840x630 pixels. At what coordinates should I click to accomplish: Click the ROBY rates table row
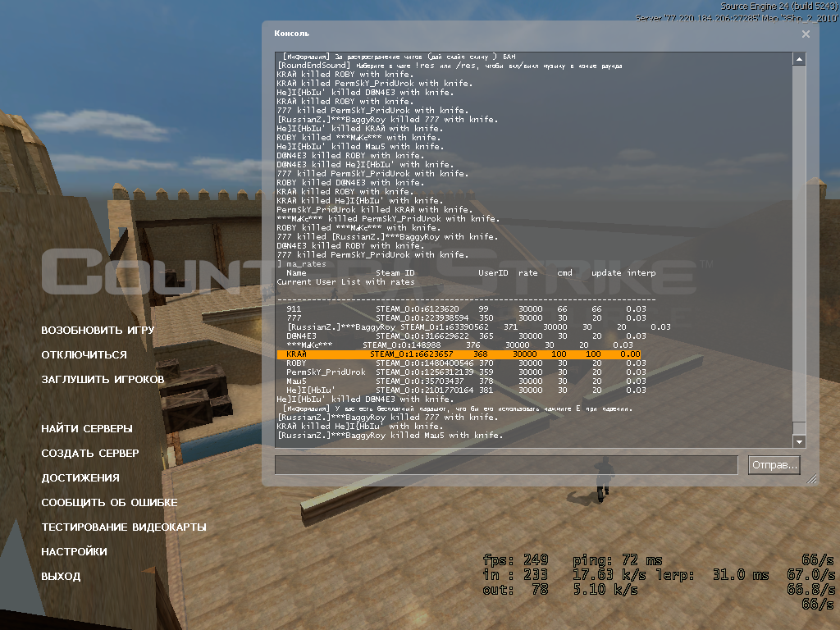coord(466,363)
